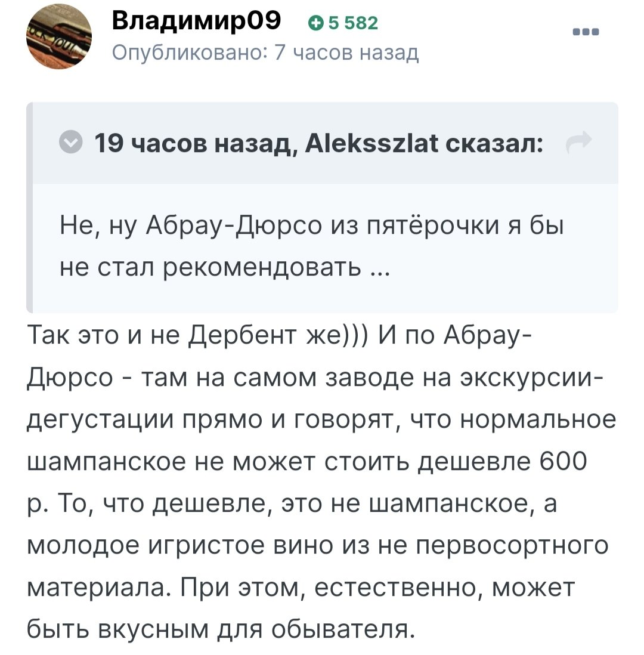Go to the original quoted post via the arrow icon
Viewport: 644px width, 655px height.
point(579,141)
